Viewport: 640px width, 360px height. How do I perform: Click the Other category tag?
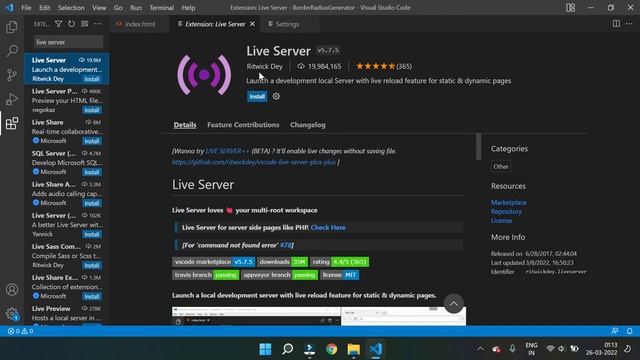point(501,166)
